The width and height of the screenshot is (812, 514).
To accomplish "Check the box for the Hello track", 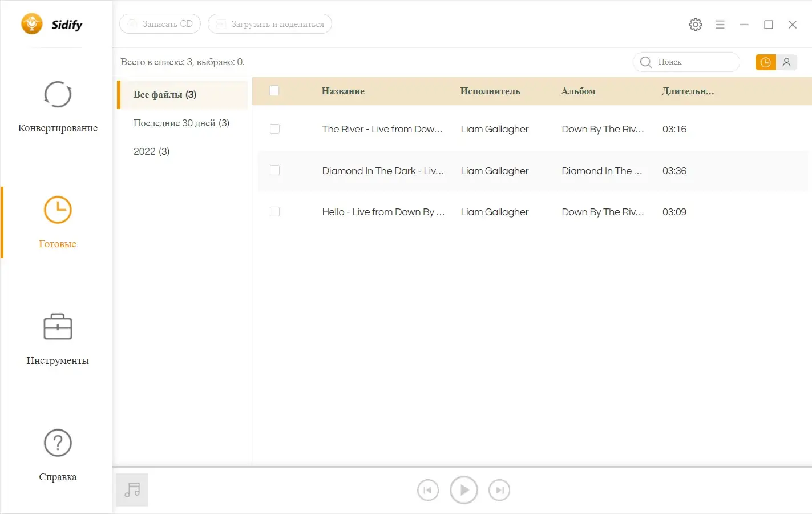I will (274, 212).
